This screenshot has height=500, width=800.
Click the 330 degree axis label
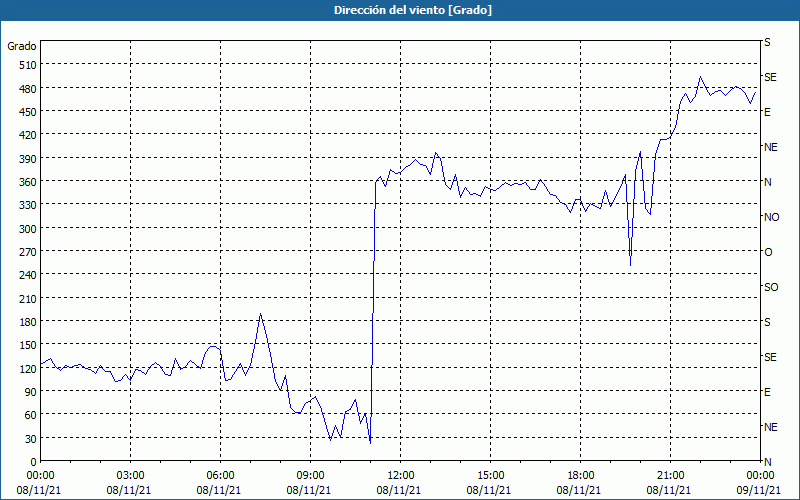28,205
